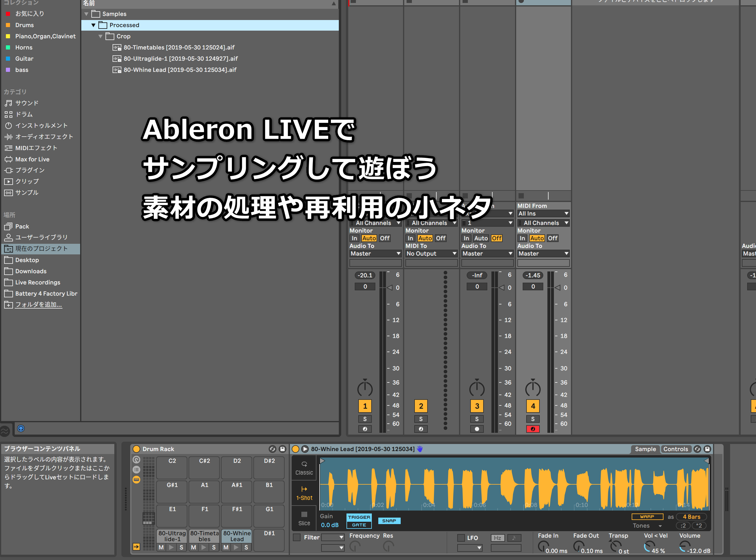
Task: Collapse the Processed folder
Action: click(x=93, y=25)
